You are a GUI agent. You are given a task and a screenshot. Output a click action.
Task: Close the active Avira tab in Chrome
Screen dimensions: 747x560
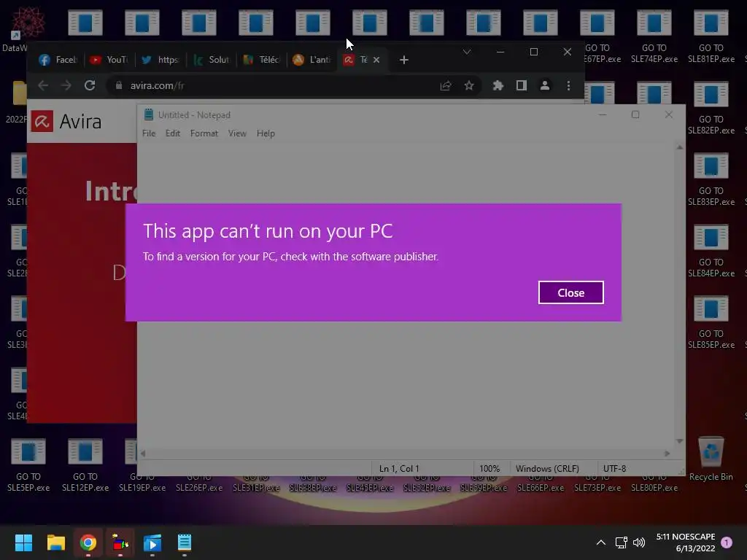point(376,60)
